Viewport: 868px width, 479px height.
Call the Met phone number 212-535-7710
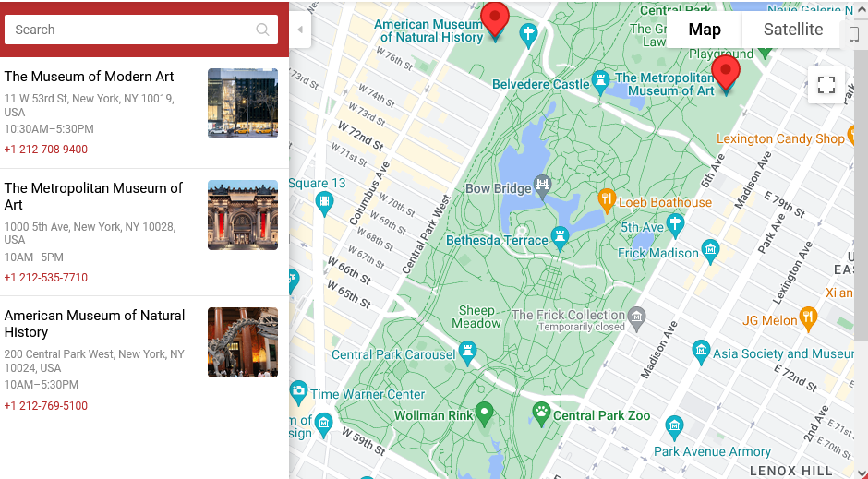point(46,278)
